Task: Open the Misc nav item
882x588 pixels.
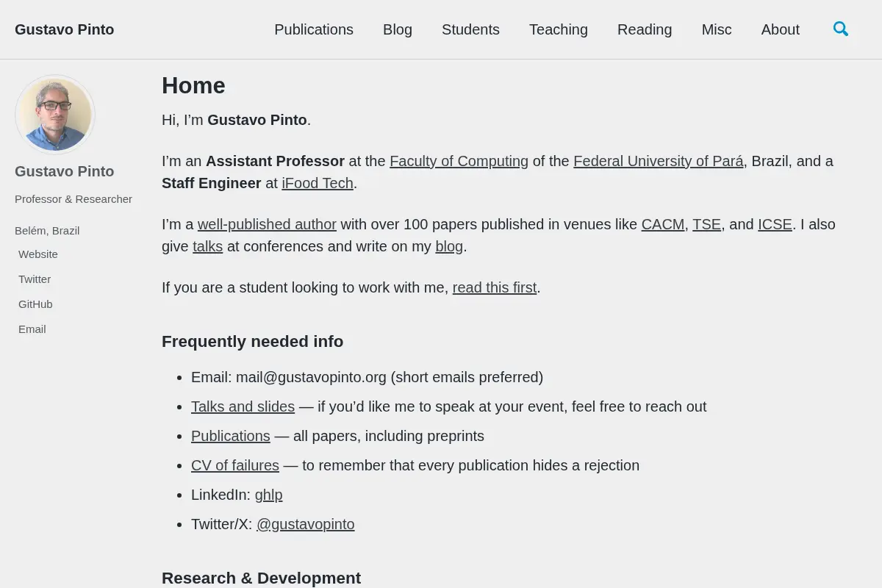Action: pyautogui.click(x=717, y=29)
